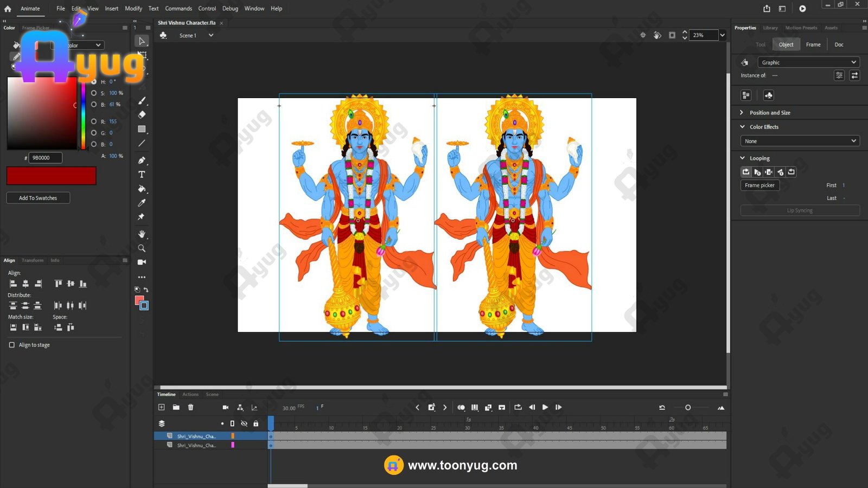The width and height of the screenshot is (868, 488).
Task: Select the Selection arrow tool
Action: pyautogui.click(x=142, y=41)
